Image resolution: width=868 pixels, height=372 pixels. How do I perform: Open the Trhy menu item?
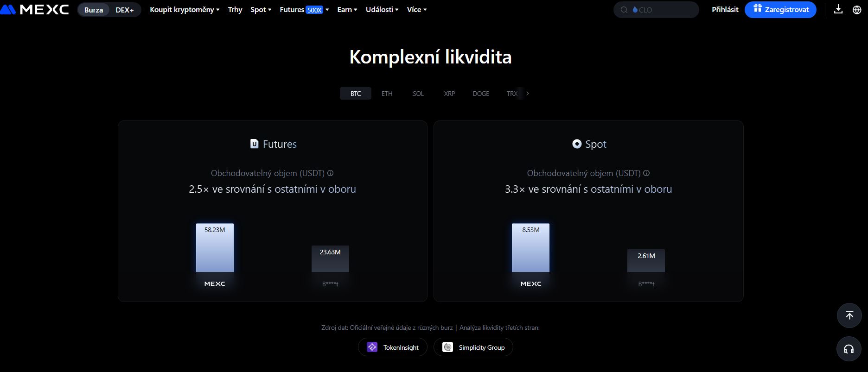coord(235,9)
